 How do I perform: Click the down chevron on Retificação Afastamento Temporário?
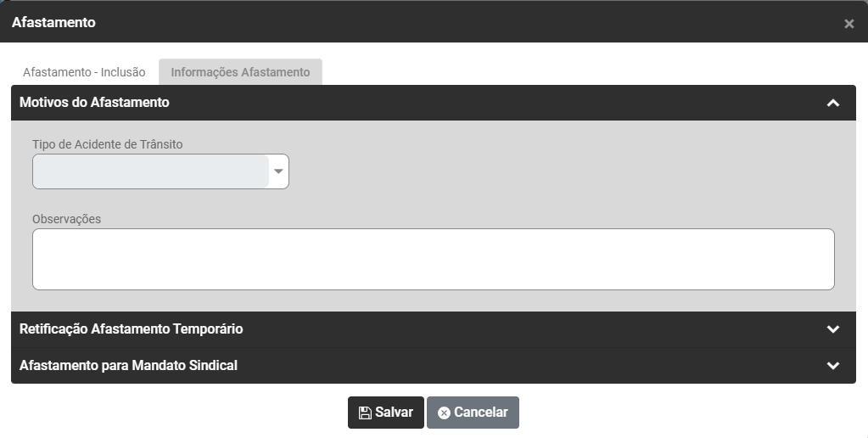coord(832,329)
